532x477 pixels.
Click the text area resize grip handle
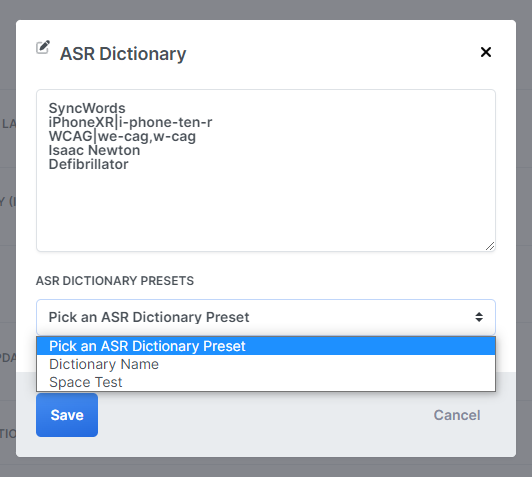pos(490,246)
